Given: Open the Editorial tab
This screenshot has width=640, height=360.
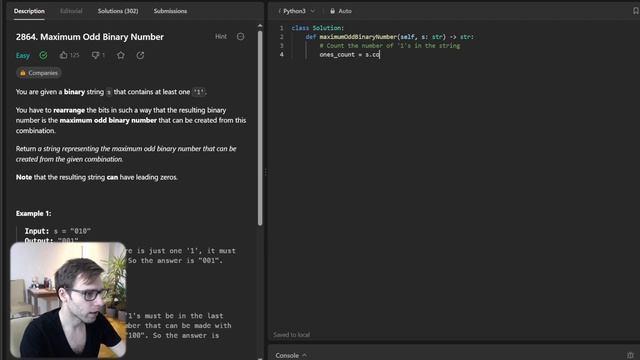Looking at the screenshot, I should (71, 11).
